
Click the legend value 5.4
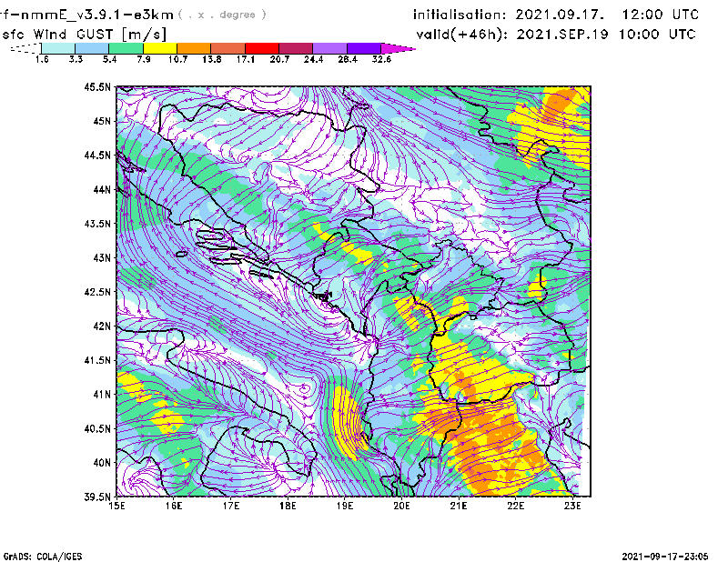click(109, 59)
